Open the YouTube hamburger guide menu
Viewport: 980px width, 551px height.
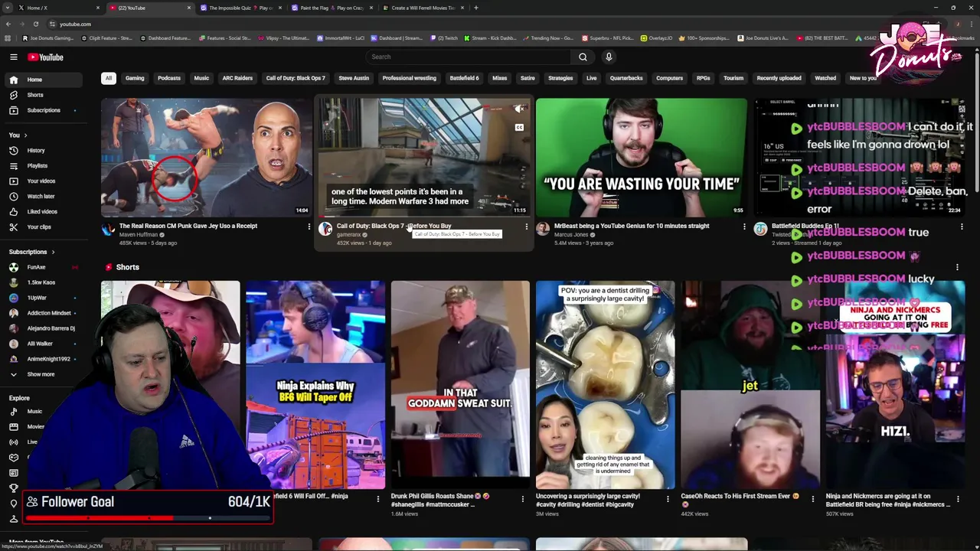[14, 57]
